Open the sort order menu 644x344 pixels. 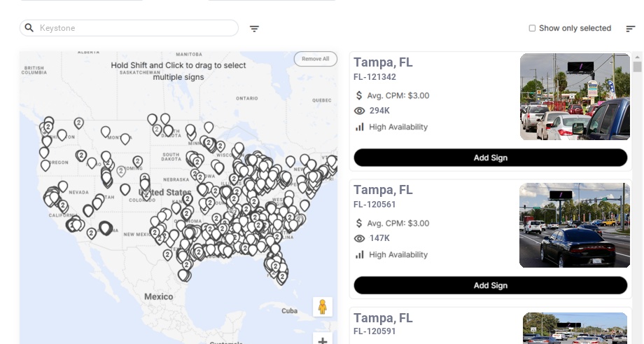(631, 29)
